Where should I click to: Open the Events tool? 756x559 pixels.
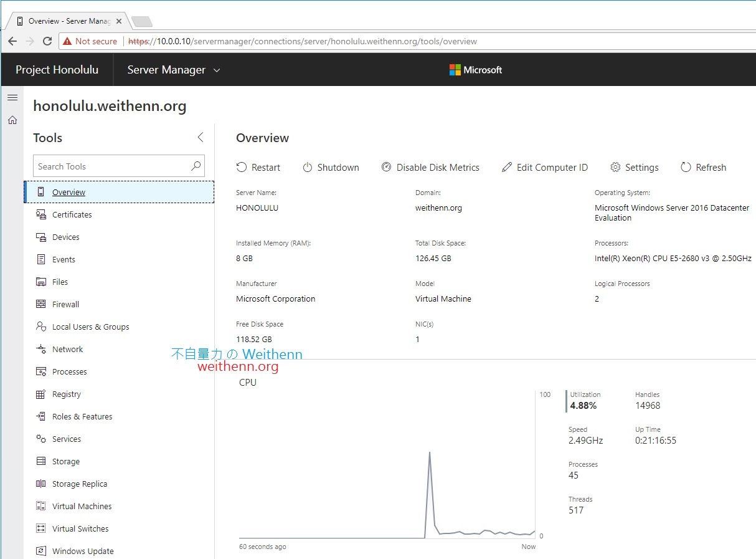(119, 259)
